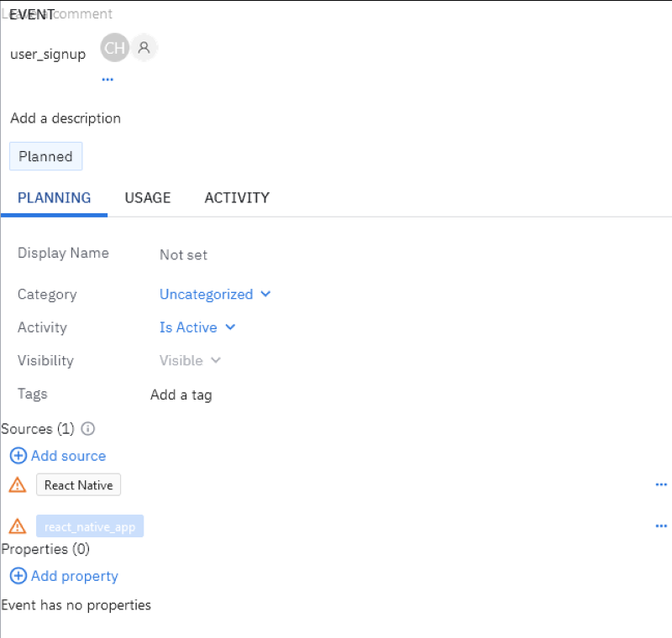Open the three-dot menu below event name

point(108,80)
